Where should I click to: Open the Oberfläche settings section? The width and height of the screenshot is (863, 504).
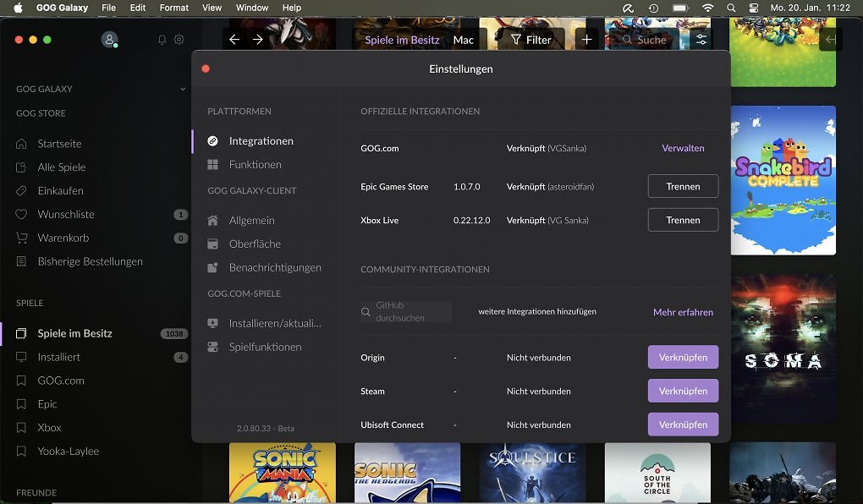(x=255, y=244)
